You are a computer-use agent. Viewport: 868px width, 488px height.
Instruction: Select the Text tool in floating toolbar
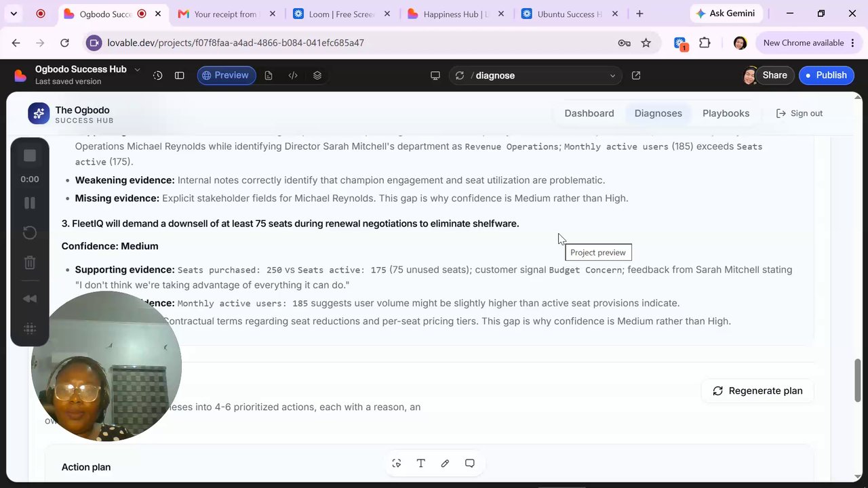coord(421,463)
